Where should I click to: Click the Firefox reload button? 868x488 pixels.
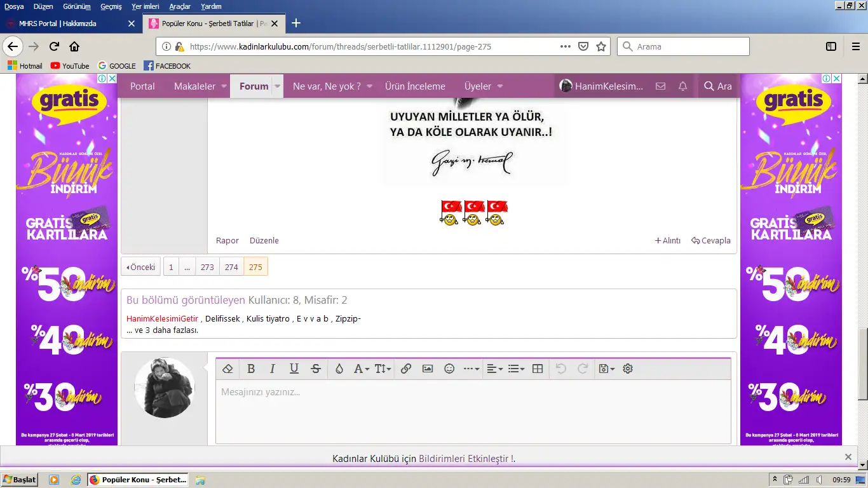click(55, 46)
